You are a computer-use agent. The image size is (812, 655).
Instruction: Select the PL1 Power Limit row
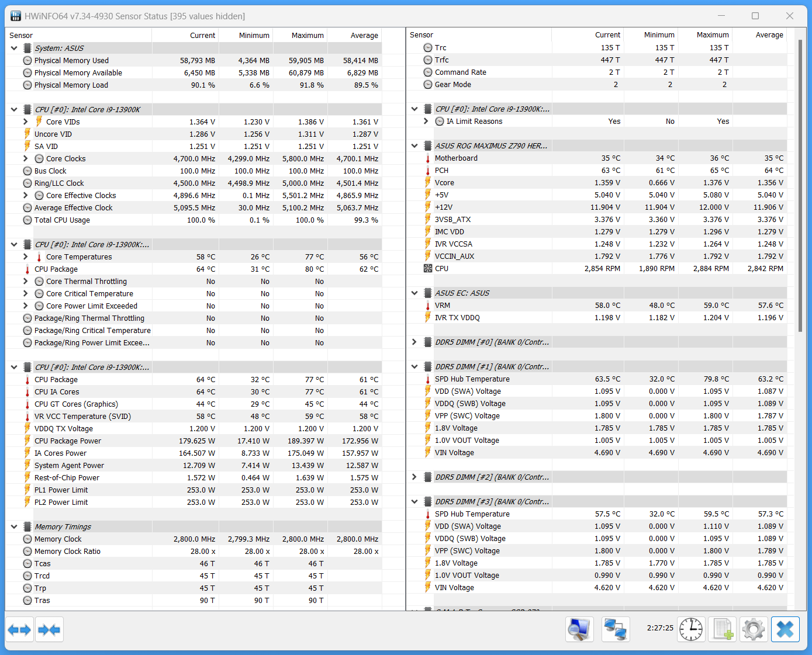pyautogui.click(x=194, y=490)
